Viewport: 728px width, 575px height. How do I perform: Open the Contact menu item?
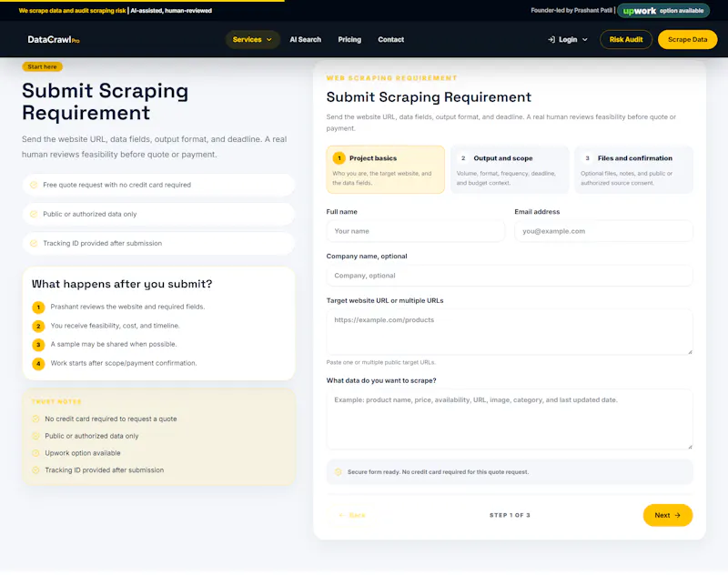(391, 39)
